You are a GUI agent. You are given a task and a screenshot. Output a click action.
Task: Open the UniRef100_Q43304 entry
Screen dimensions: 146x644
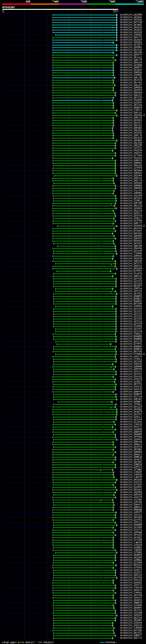pos(131,50)
